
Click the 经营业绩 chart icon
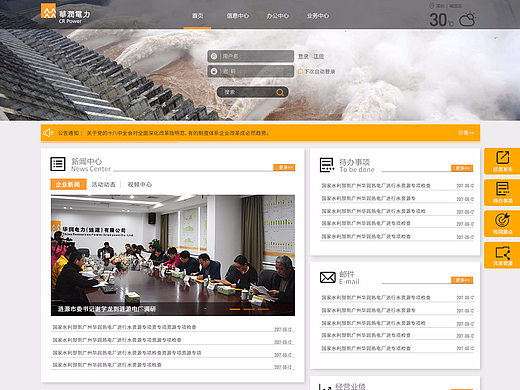tap(325, 387)
